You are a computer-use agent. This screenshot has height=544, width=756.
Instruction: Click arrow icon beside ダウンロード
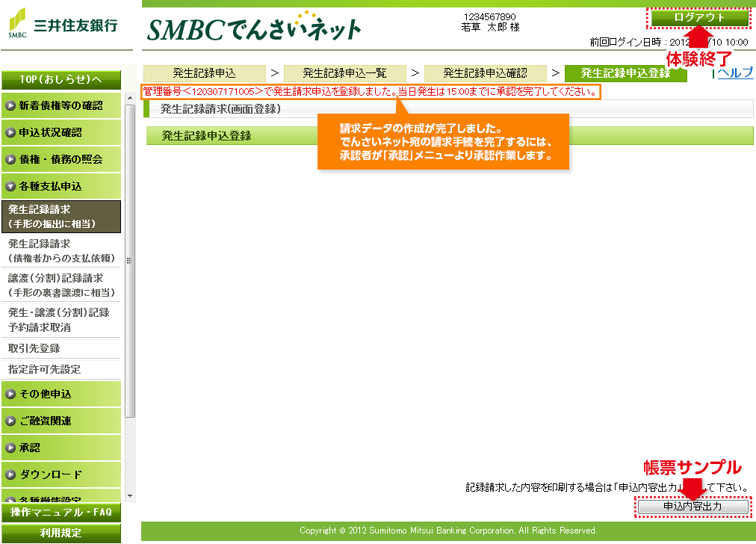pyautogui.click(x=10, y=475)
